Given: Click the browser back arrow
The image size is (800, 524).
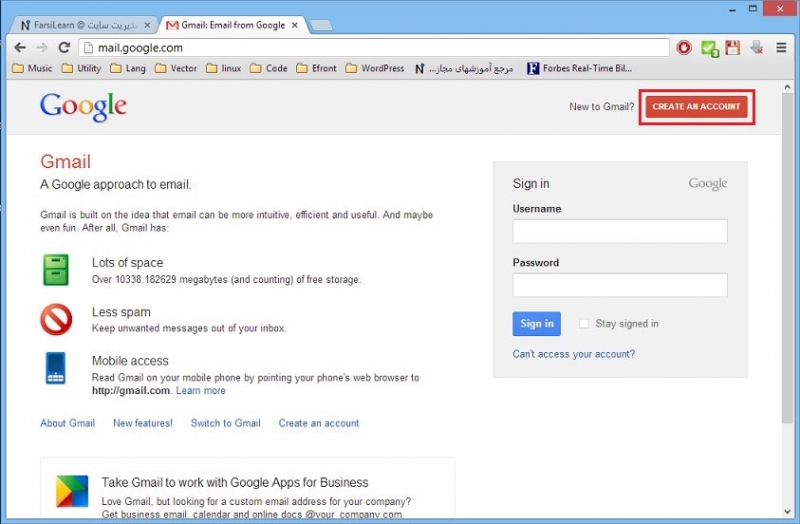Looking at the screenshot, I should [20, 47].
